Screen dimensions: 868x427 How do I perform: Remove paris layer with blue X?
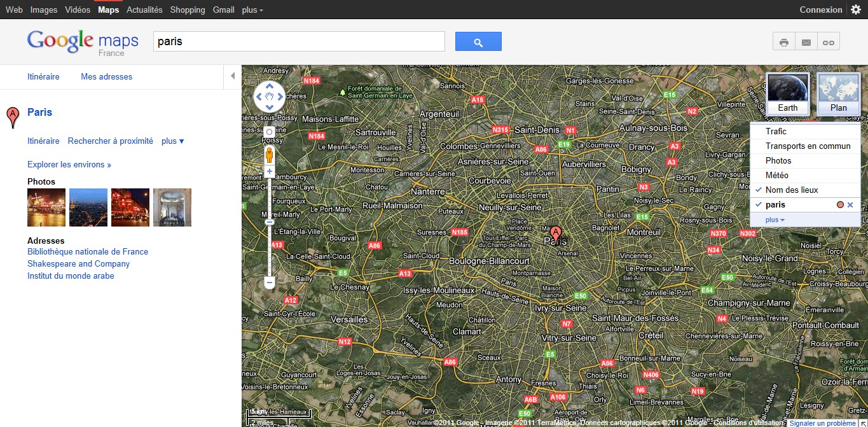(x=850, y=205)
